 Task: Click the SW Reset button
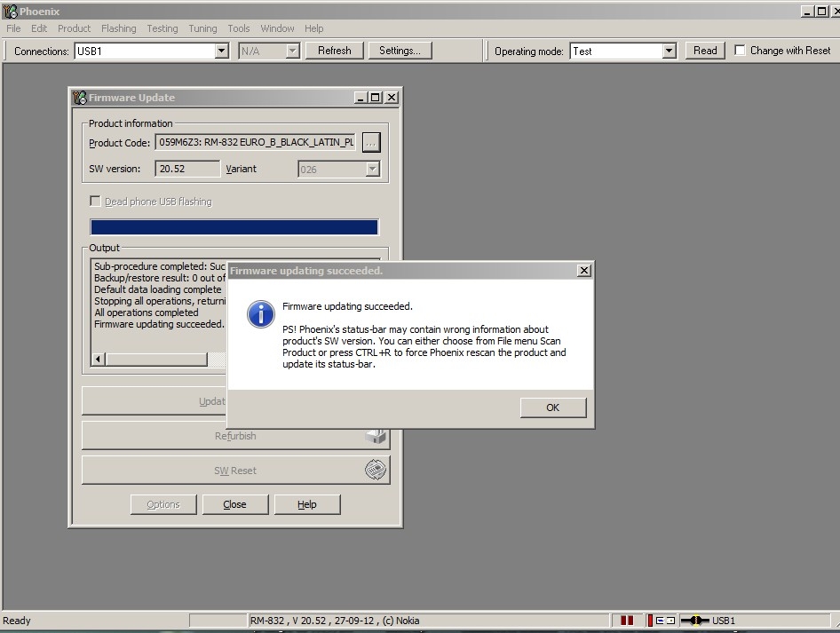click(x=235, y=471)
